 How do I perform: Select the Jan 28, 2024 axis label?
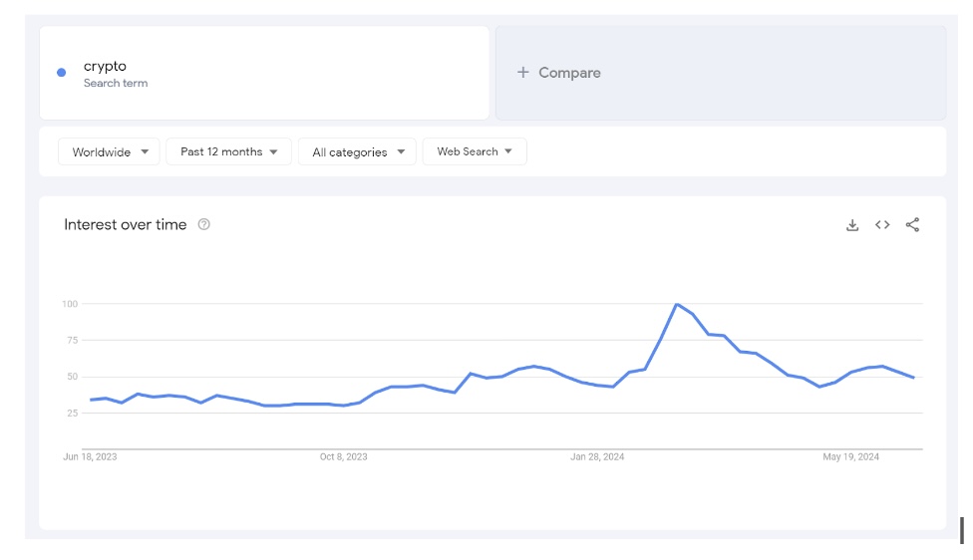tap(597, 457)
